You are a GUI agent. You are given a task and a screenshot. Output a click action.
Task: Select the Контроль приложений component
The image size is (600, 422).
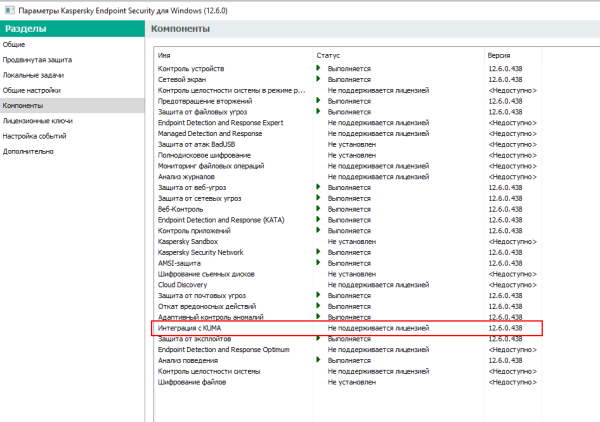[x=347, y=231]
